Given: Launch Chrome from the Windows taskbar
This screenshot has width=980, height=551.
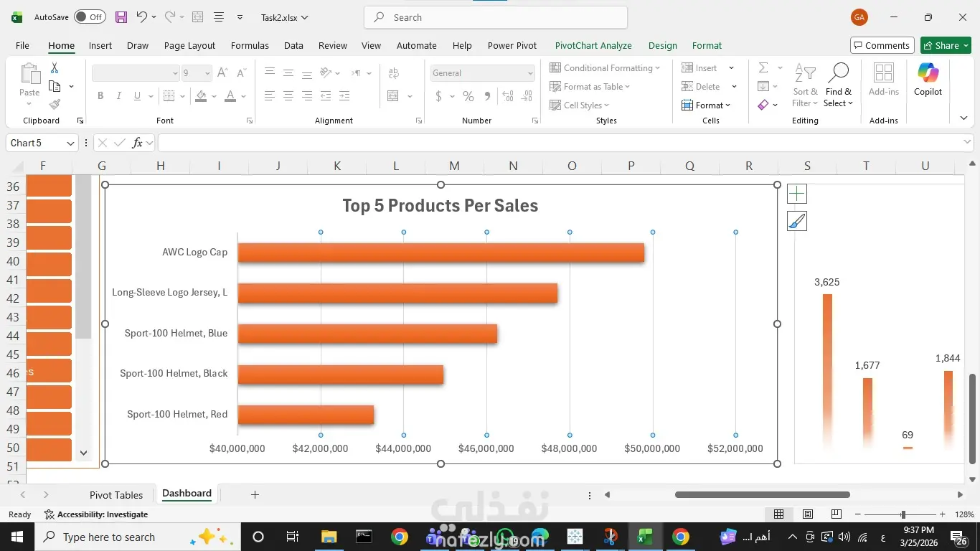Looking at the screenshot, I should pos(400,537).
